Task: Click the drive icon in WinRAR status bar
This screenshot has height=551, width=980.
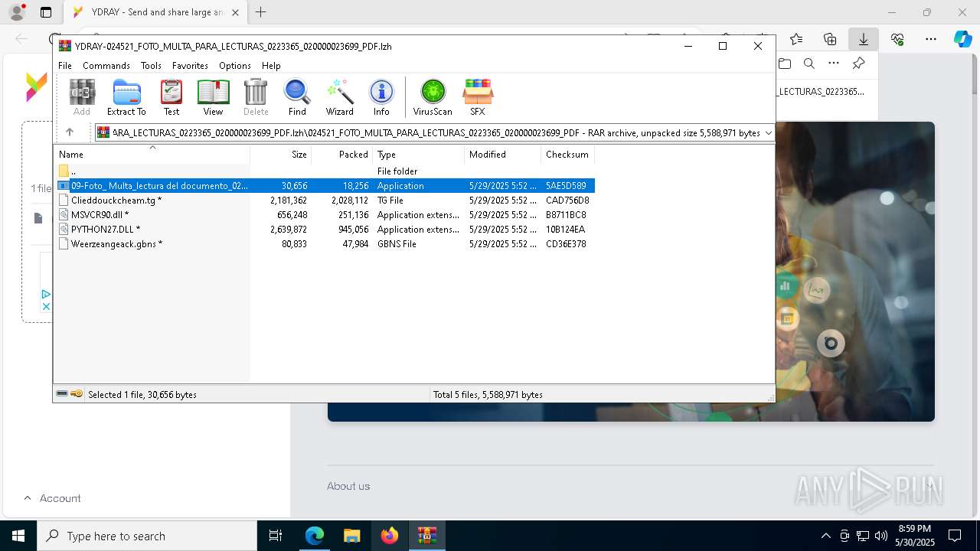Action: click(62, 394)
